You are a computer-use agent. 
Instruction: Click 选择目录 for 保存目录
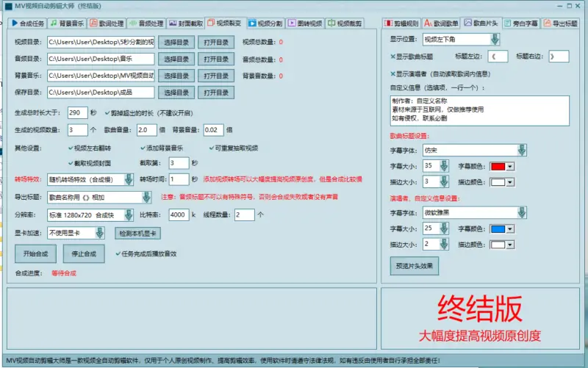pos(176,93)
